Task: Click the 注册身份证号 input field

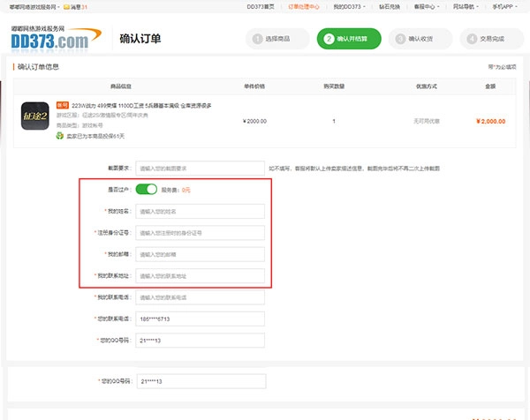Action: click(x=201, y=233)
